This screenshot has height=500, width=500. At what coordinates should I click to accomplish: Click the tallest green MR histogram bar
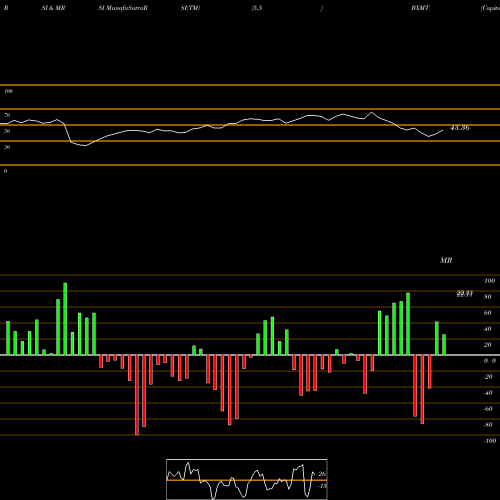coord(65,319)
